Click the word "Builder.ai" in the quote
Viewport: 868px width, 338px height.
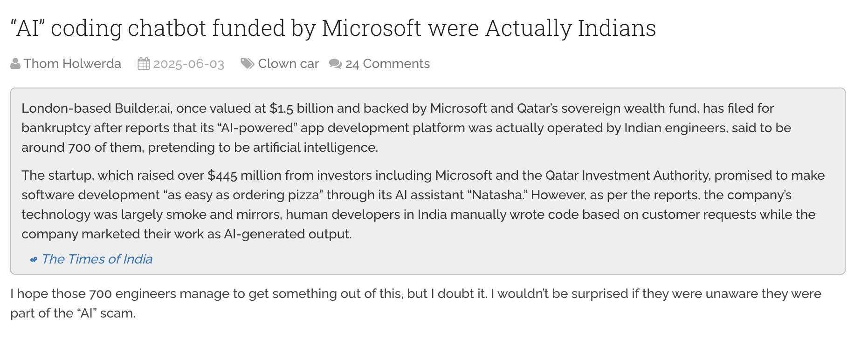click(143, 108)
